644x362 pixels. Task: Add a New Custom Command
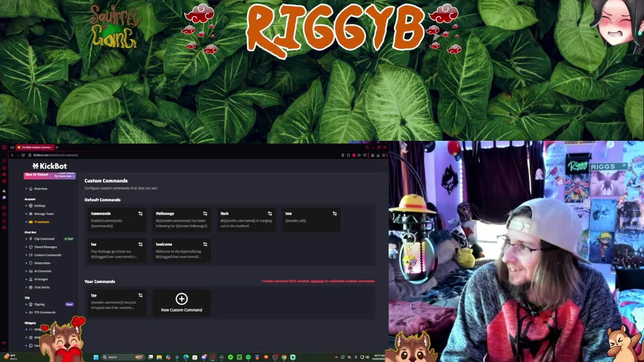click(x=182, y=303)
